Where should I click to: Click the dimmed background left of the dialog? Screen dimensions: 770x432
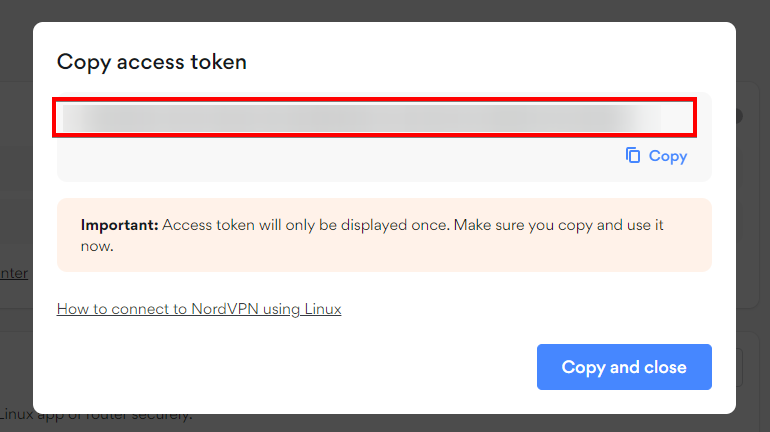click(x=15, y=180)
